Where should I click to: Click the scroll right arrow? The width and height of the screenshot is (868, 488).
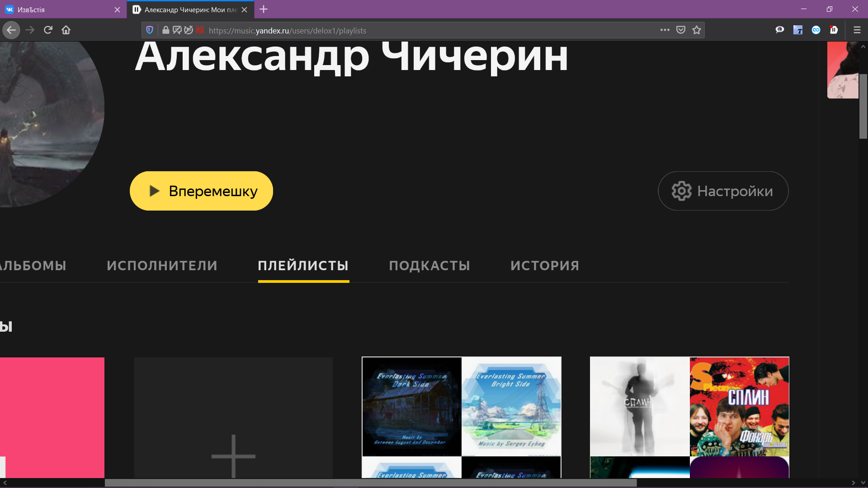point(854,483)
